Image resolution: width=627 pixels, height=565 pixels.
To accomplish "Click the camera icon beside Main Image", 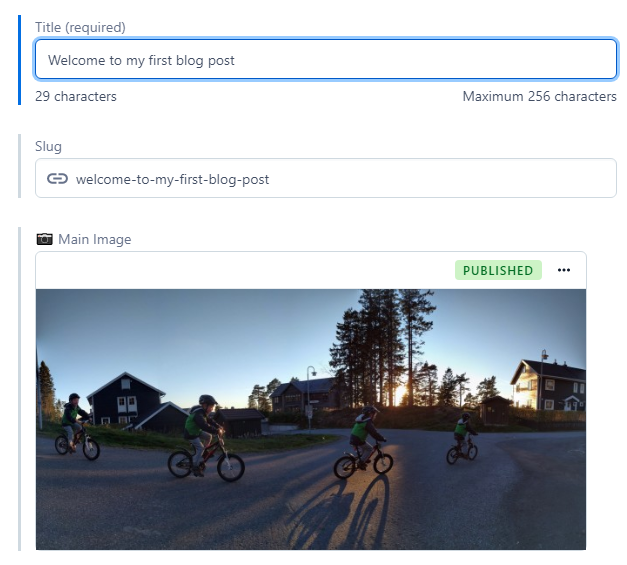I will [44, 239].
